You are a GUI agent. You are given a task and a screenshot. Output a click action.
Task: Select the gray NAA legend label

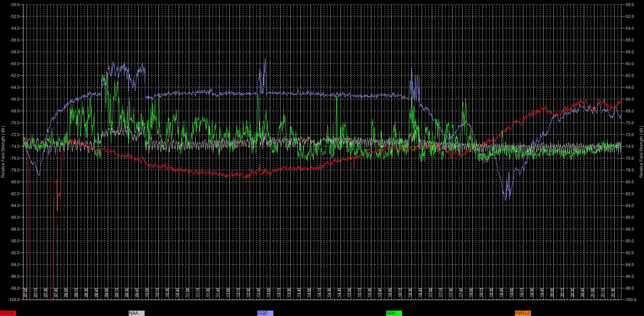click(136, 313)
